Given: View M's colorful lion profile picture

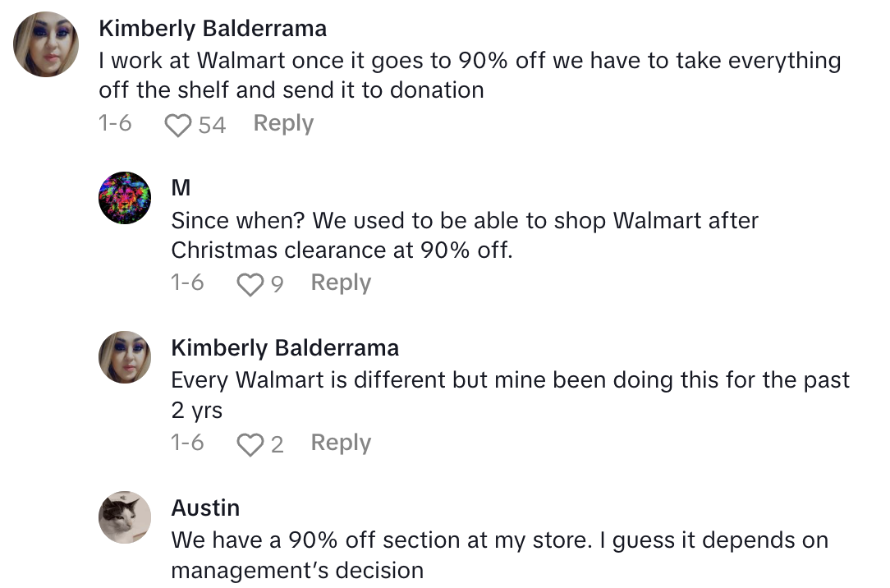Looking at the screenshot, I should (x=125, y=198).
